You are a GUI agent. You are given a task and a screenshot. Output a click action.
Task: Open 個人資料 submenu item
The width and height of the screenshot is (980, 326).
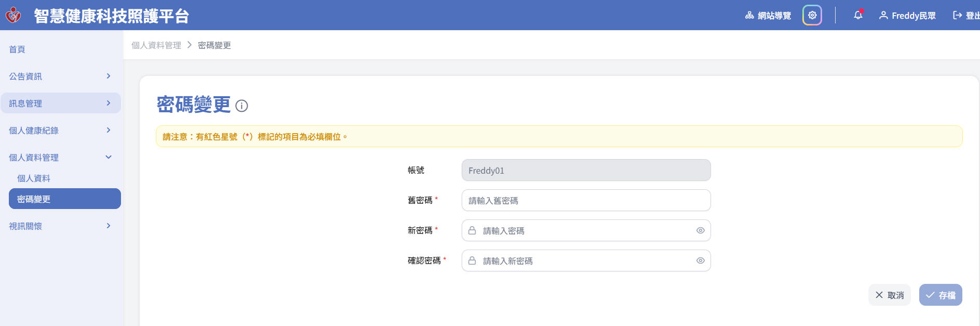pyautogui.click(x=34, y=178)
